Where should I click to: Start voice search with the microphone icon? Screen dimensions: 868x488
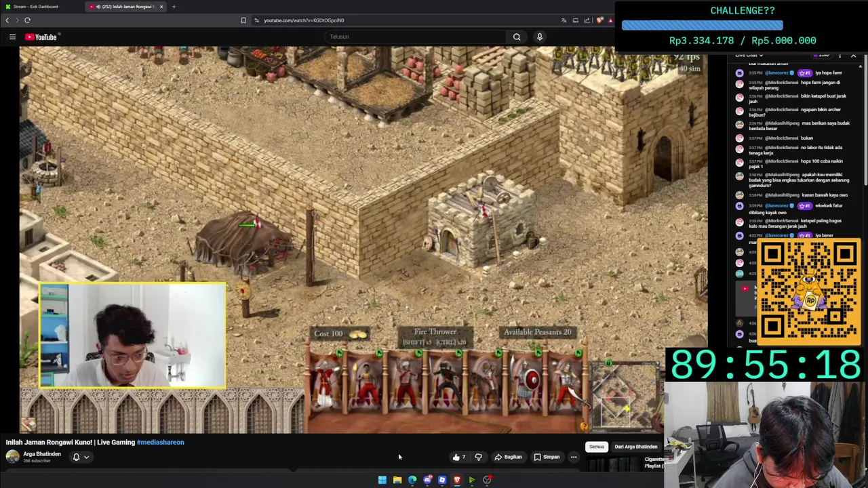click(x=540, y=37)
